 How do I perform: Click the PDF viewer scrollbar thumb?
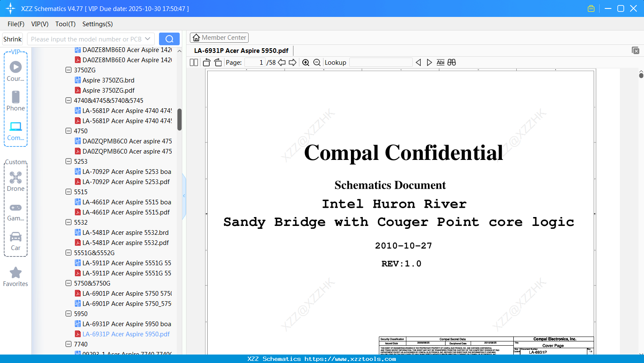coord(641,75)
